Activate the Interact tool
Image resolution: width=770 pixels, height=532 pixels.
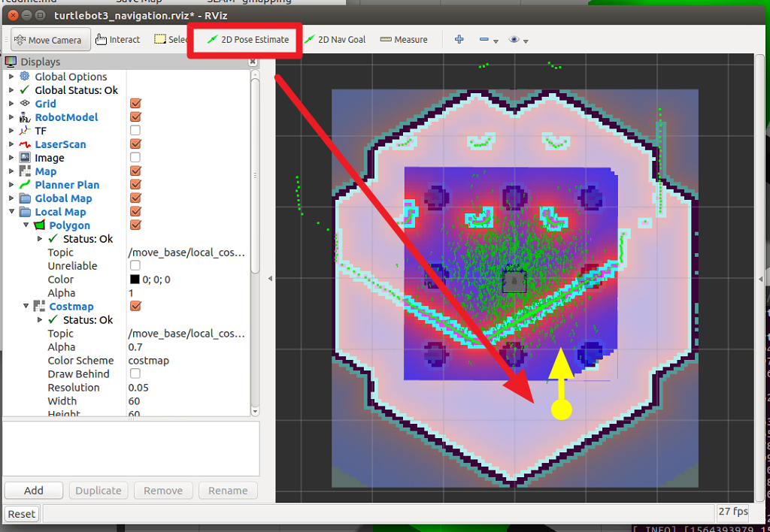pyautogui.click(x=118, y=40)
